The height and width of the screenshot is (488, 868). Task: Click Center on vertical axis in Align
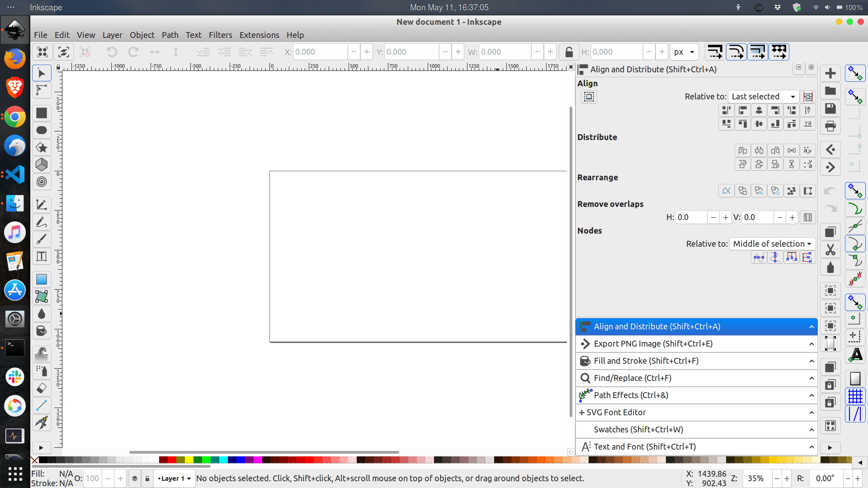tap(759, 110)
